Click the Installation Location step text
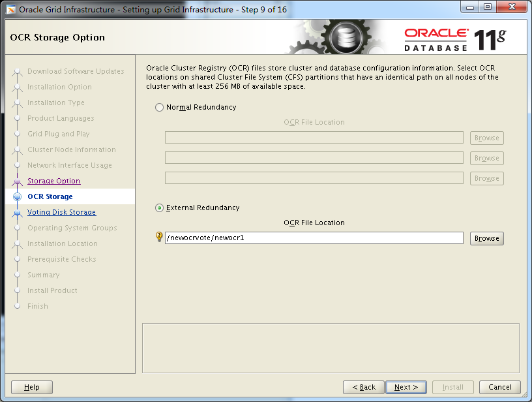Screen dimensions: 532x402 pos(63,243)
